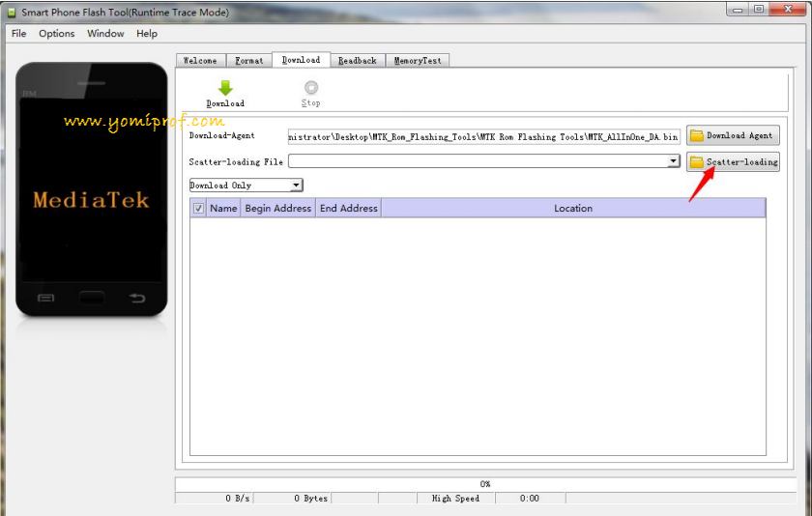Minimize the Flash Tool window
This screenshot has height=516, width=812.
pyautogui.click(x=738, y=10)
